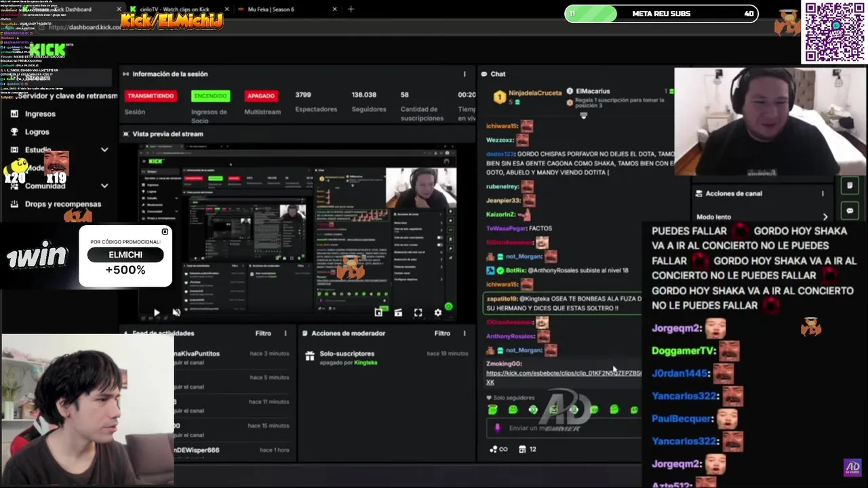This screenshot has height=488, width=868.
Task: Click the Yape QR code overlay
Action: 835,32
